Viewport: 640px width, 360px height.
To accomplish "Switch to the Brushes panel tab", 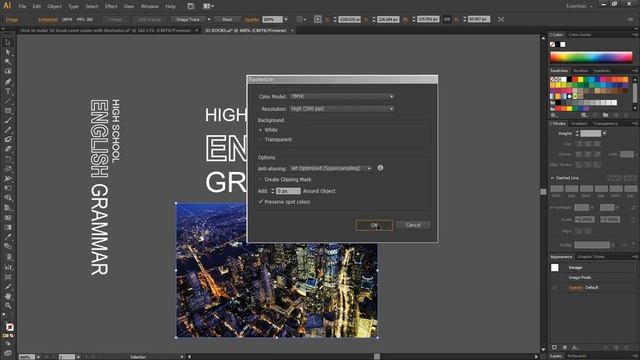I will pyautogui.click(x=580, y=71).
